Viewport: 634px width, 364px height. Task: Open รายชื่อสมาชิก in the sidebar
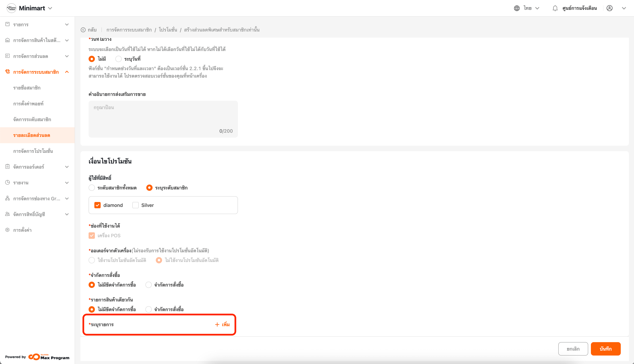click(27, 88)
